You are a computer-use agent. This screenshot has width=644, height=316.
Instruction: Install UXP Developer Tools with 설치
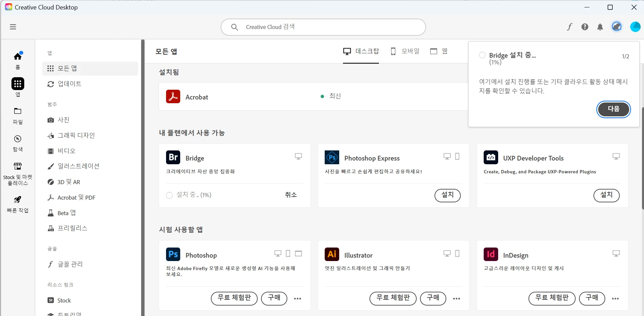(x=606, y=195)
